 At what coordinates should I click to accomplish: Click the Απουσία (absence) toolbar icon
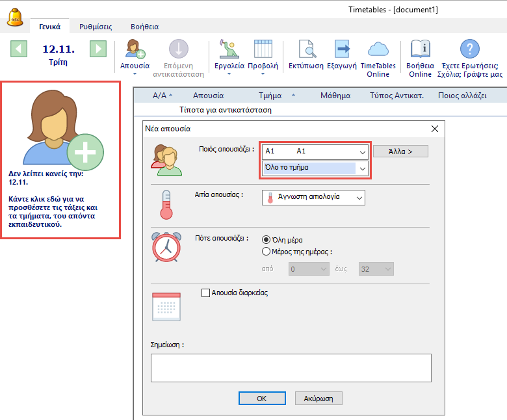click(135, 49)
